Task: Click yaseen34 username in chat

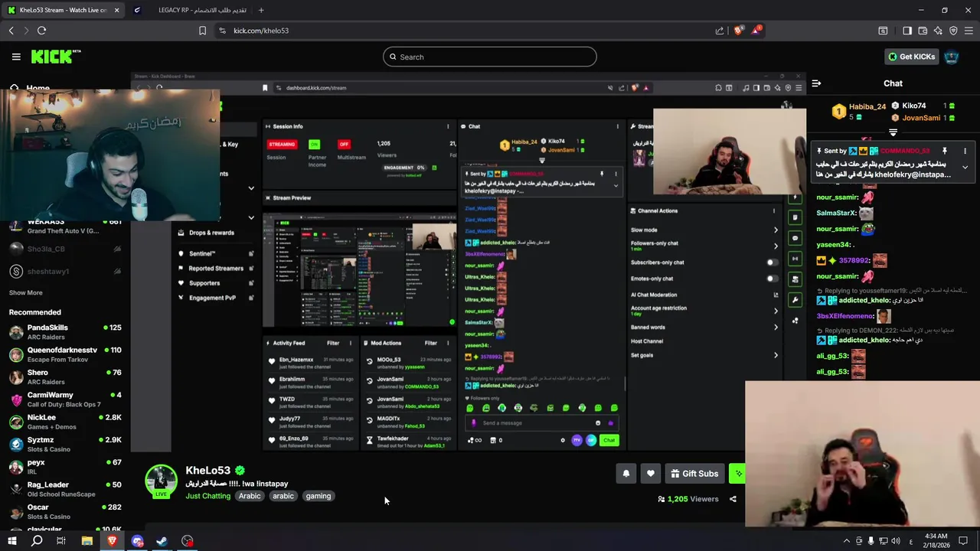Action: (833, 245)
